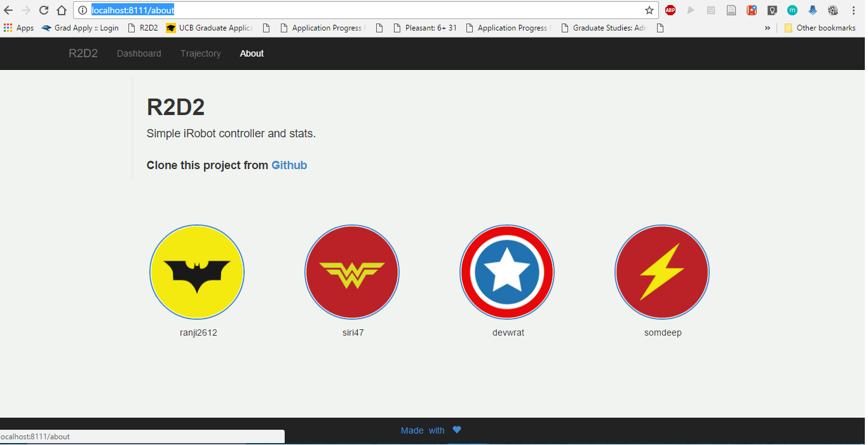Image resolution: width=868 pixels, height=445 pixels.
Task: Open the Graduate Studies bookmark
Action: [604, 28]
